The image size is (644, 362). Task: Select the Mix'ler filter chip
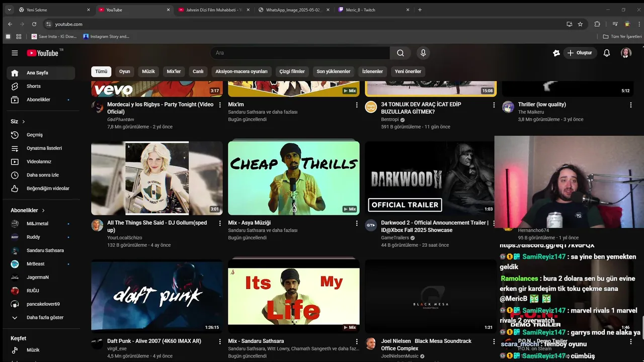click(174, 71)
